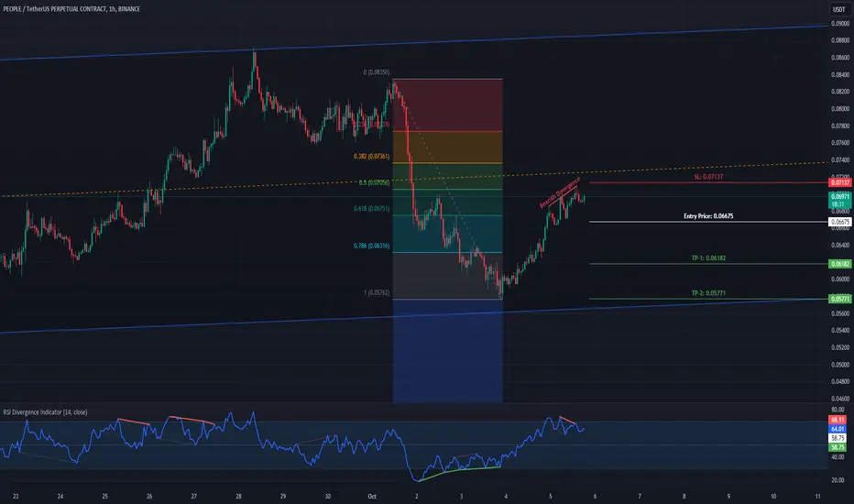Click the Oct label on the time axis

click(x=372, y=497)
